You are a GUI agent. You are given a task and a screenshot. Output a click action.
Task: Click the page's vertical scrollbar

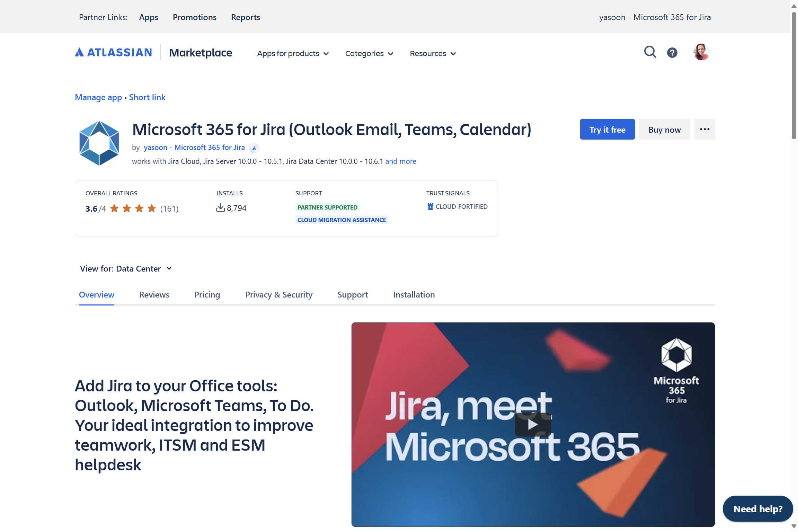pyautogui.click(x=794, y=76)
